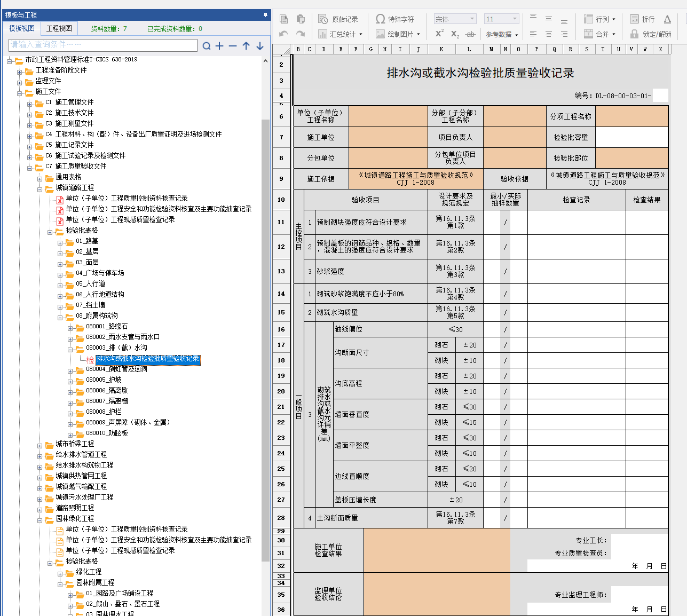Click the copy icon in the toolbar
Image resolution: width=687 pixels, height=616 pixels.
(x=284, y=19)
